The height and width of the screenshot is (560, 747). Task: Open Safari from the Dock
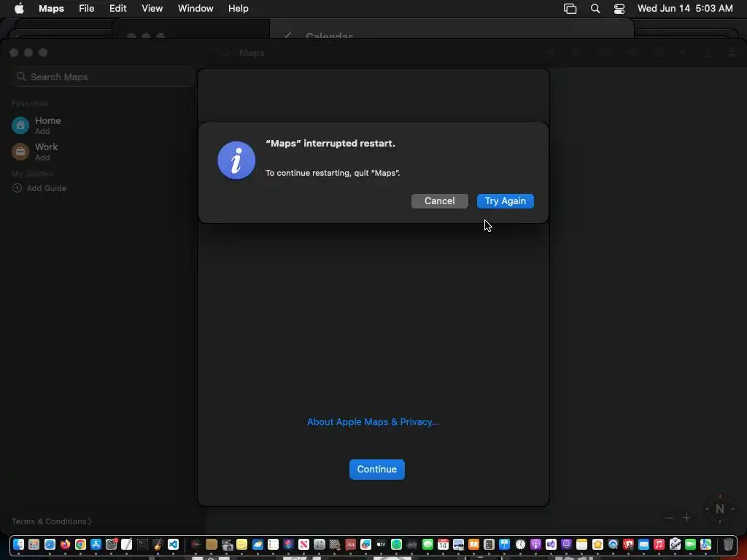point(50,544)
